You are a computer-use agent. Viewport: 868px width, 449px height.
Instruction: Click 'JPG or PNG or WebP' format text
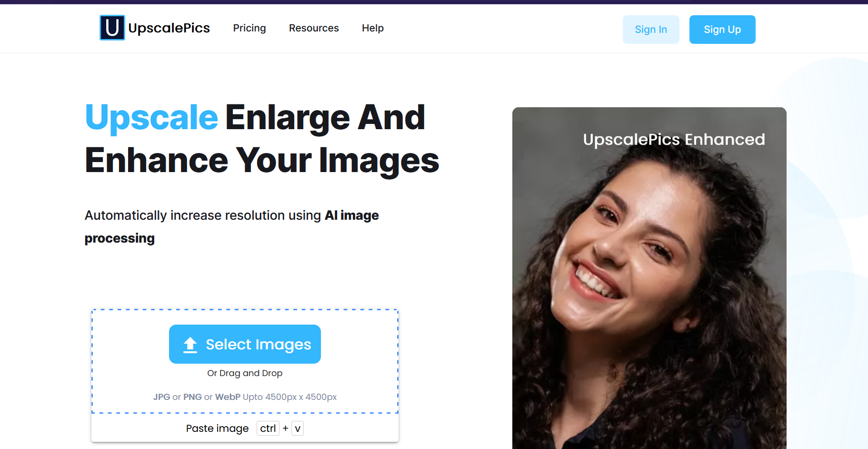(197, 397)
